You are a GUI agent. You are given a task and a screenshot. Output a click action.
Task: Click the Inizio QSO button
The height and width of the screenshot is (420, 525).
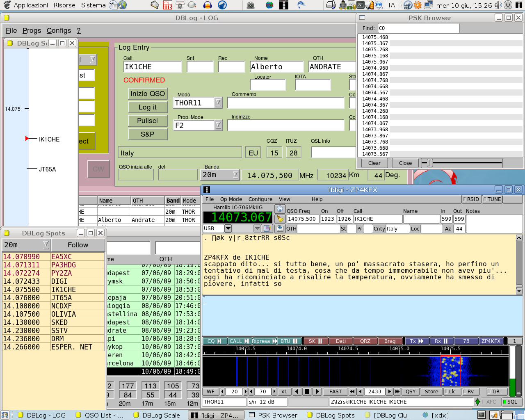(x=148, y=94)
